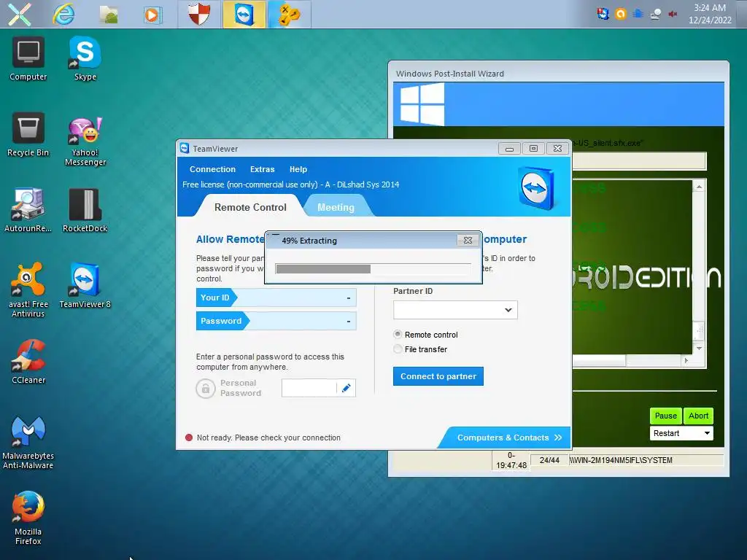
Task: Select the yellow tools taskbar button
Action: [289, 14]
